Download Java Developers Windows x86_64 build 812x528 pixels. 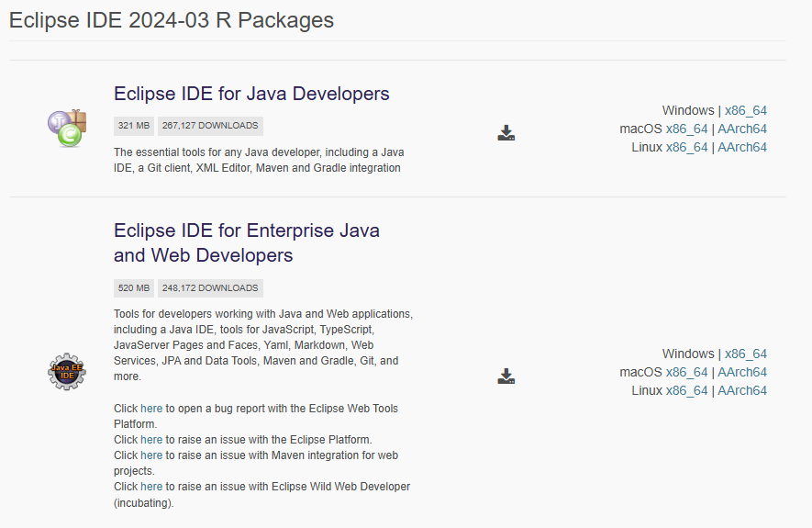pos(745,110)
